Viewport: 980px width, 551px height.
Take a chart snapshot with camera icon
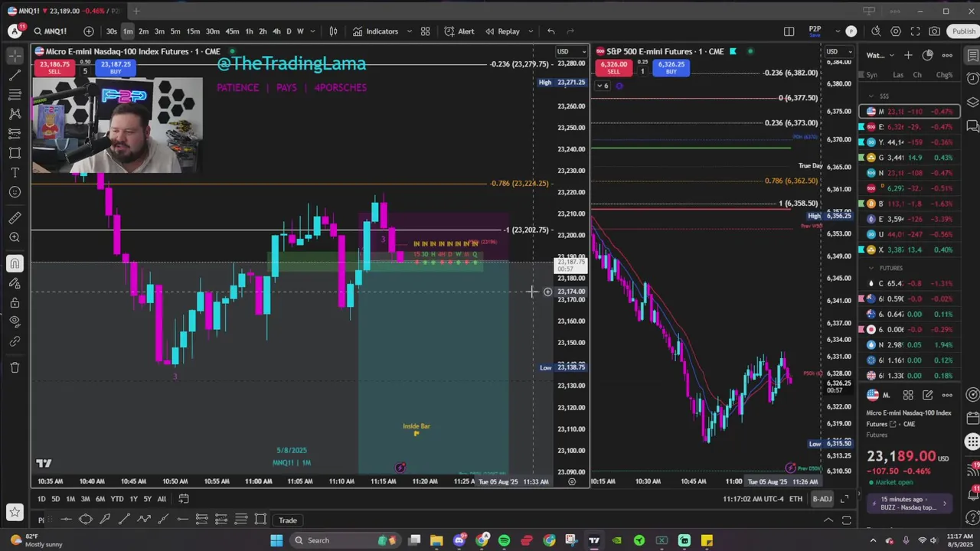[x=934, y=31]
